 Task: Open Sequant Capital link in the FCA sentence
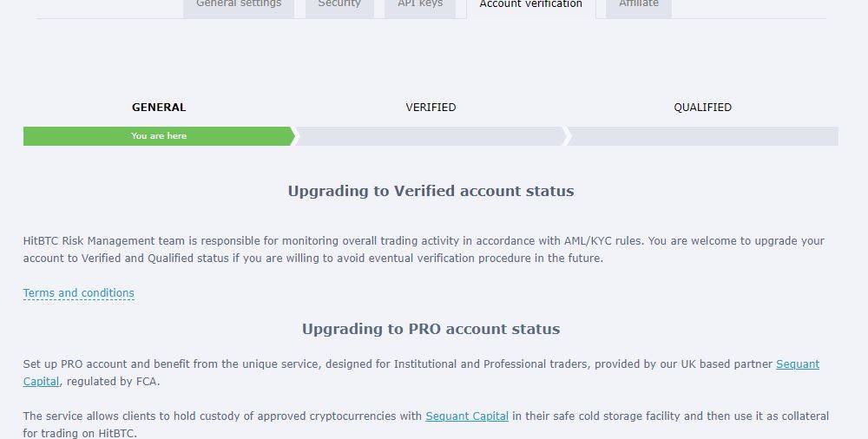(797, 364)
